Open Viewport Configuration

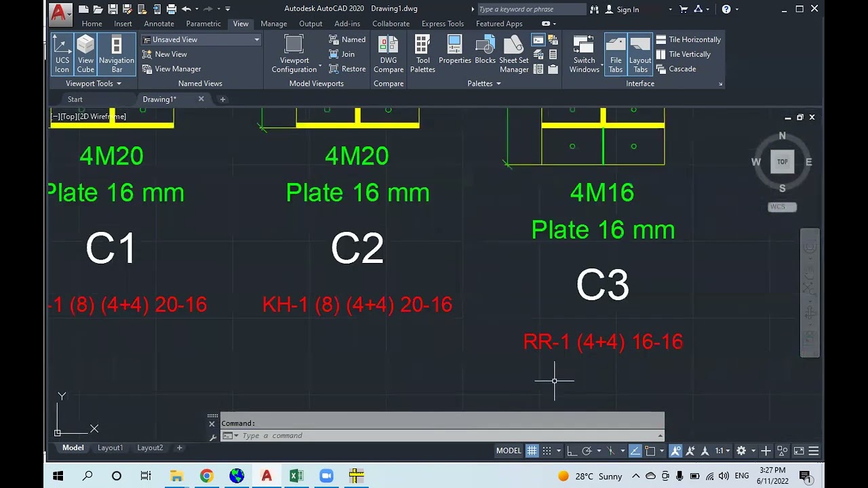(x=294, y=54)
